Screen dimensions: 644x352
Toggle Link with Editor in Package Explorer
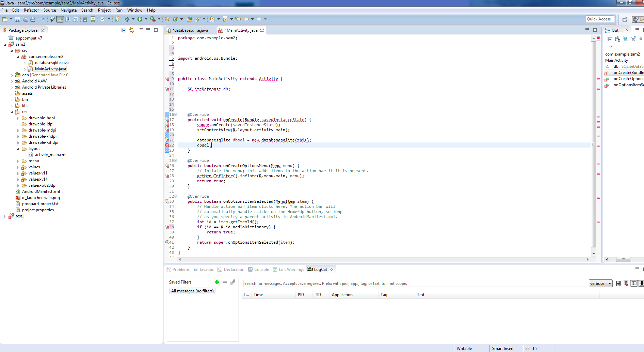[x=131, y=30]
